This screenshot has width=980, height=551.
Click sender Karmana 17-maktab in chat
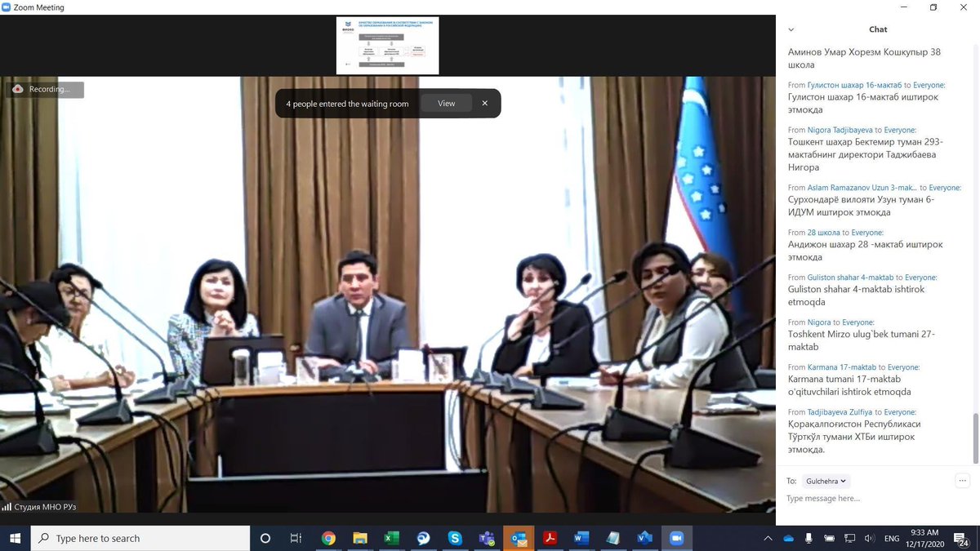pyautogui.click(x=842, y=367)
